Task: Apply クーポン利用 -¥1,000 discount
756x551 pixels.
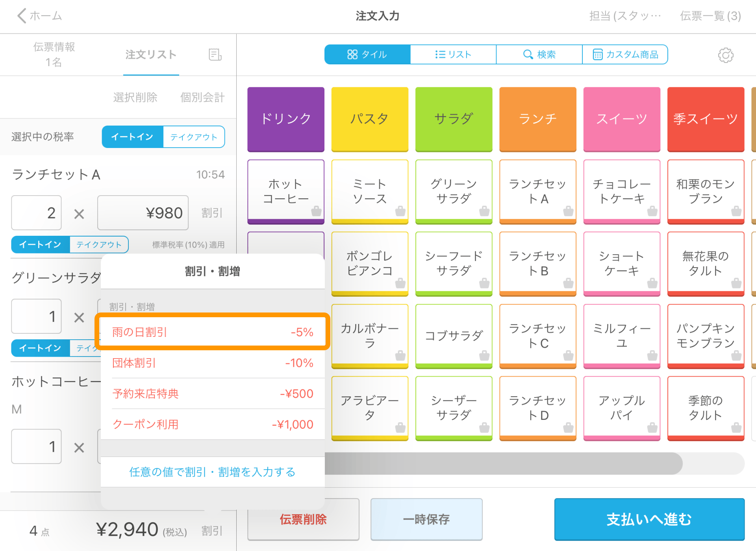Action: coord(213,424)
